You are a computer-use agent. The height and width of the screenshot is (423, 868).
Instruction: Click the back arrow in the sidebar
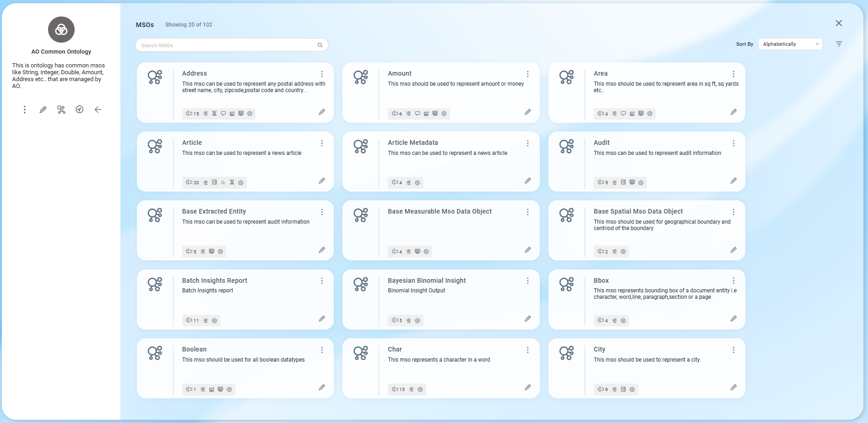(98, 110)
